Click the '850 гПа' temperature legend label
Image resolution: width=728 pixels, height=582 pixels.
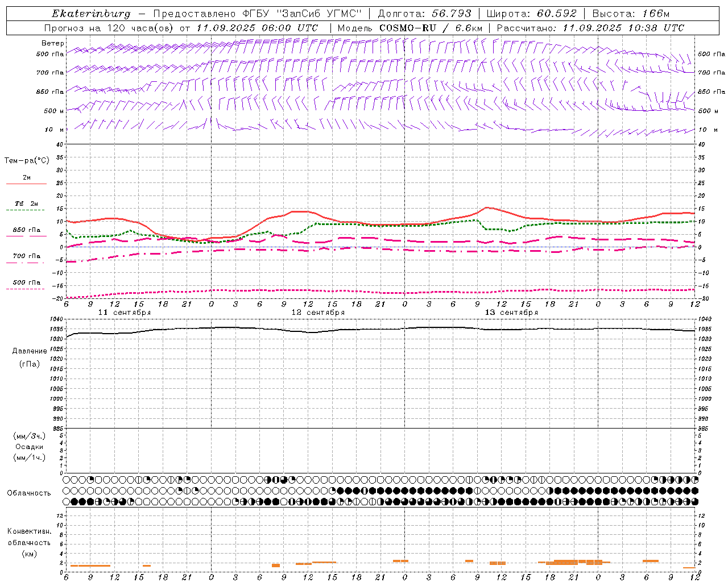pyautogui.click(x=27, y=230)
